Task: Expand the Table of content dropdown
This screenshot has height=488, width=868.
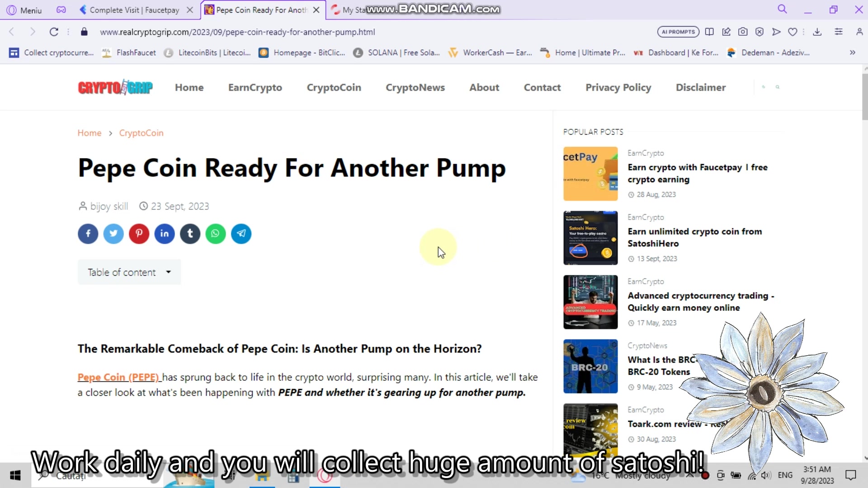Action: click(x=129, y=272)
